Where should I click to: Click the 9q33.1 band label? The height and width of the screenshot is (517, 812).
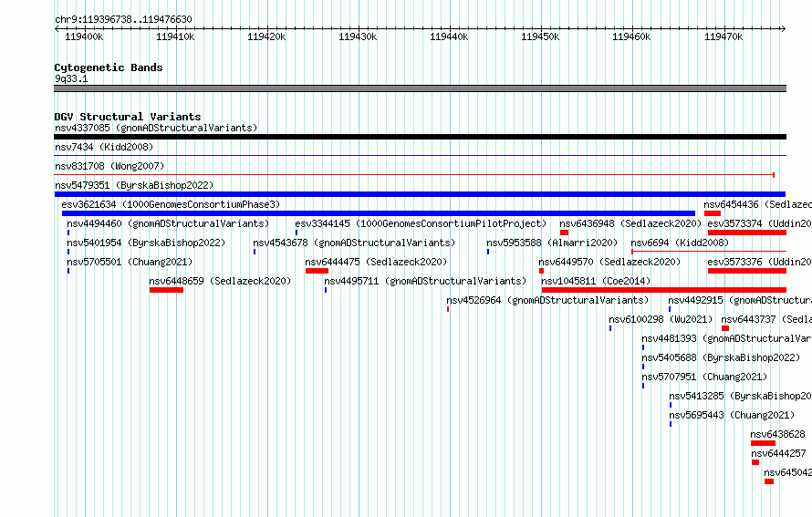pyautogui.click(x=71, y=78)
